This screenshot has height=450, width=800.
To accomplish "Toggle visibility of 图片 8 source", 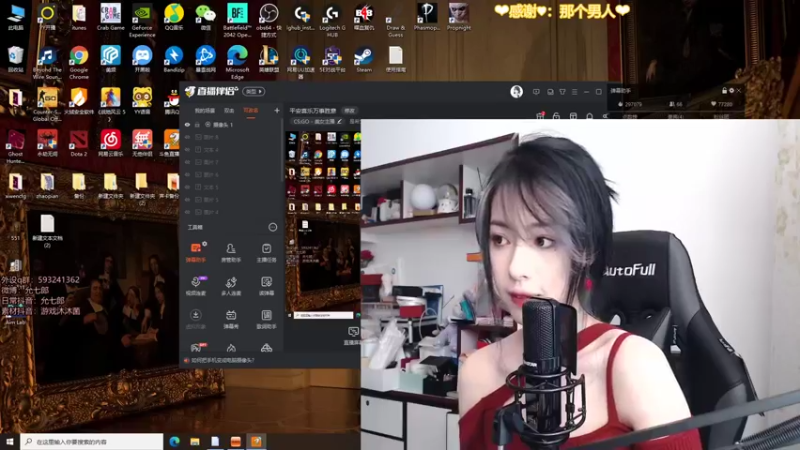I will (187, 137).
